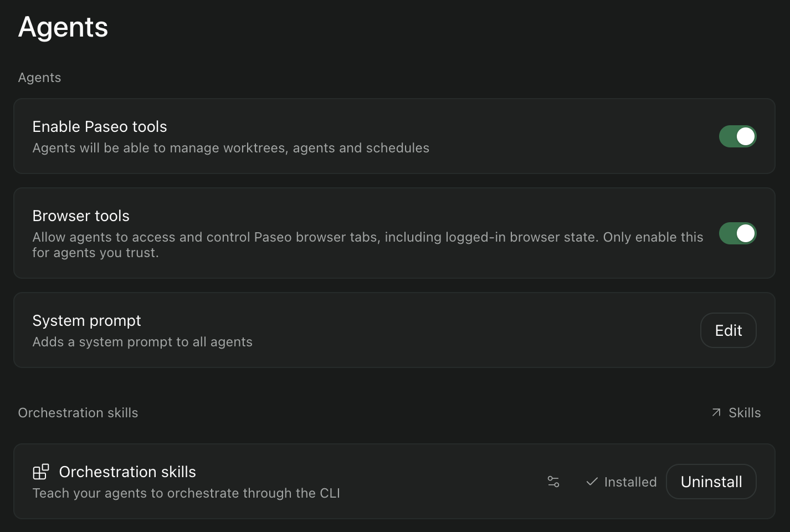Open the Skills link
Image resolution: width=790 pixels, height=532 pixels.
click(x=736, y=413)
